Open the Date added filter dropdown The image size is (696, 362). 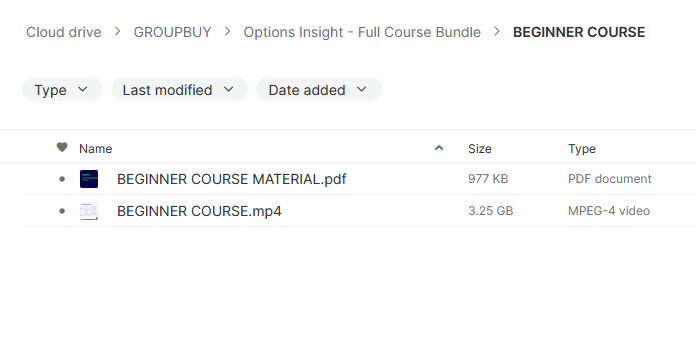pyautogui.click(x=319, y=90)
